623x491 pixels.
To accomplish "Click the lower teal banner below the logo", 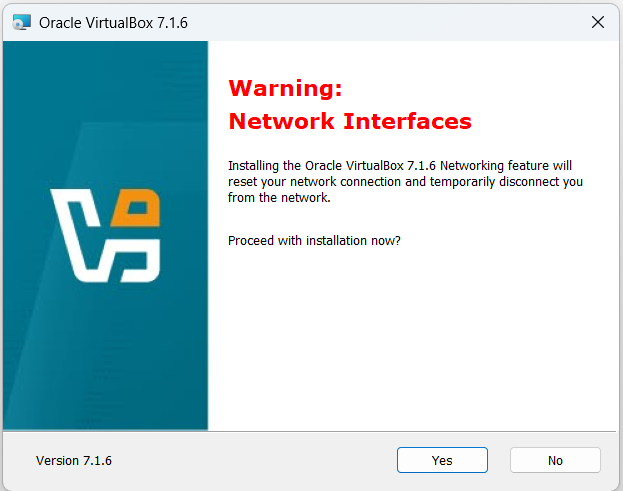I will (x=105, y=358).
